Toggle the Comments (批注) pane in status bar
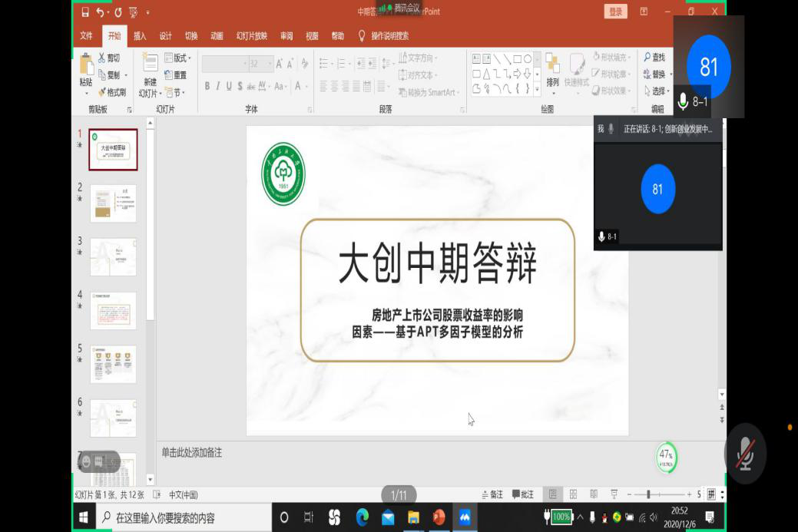Image resolution: width=798 pixels, height=532 pixels. point(523,494)
